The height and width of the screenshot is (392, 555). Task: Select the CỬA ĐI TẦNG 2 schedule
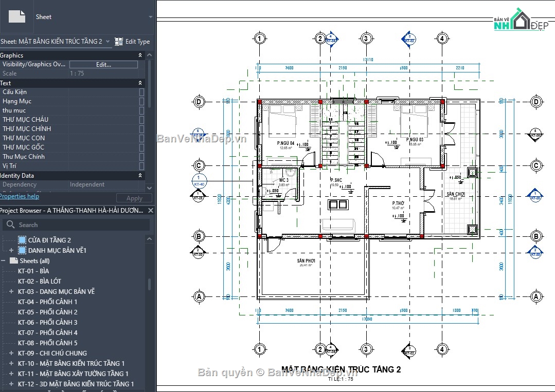point(49,240)
